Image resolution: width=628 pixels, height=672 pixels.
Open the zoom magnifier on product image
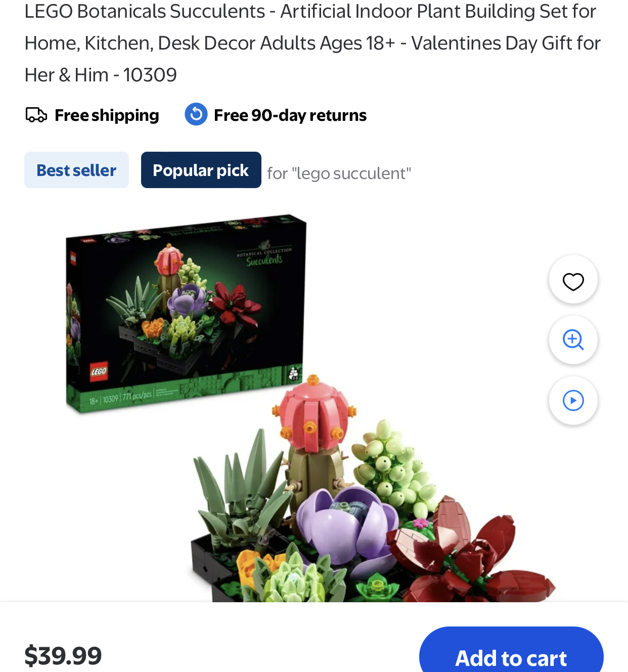(x=573, y=340)
